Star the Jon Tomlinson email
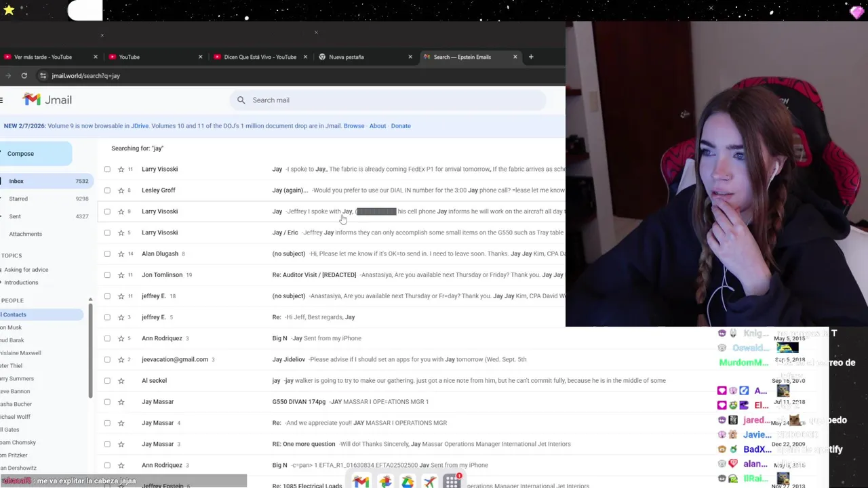 click(121, 275)
